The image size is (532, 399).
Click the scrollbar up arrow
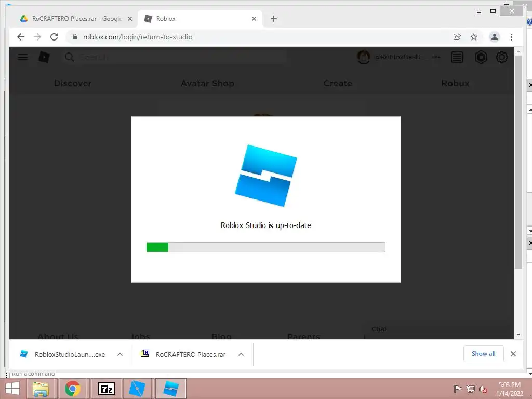click(x=518, y=51)
